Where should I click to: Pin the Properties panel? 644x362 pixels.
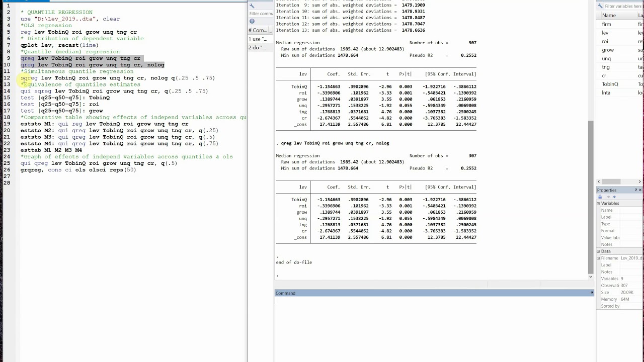[635, 190]
